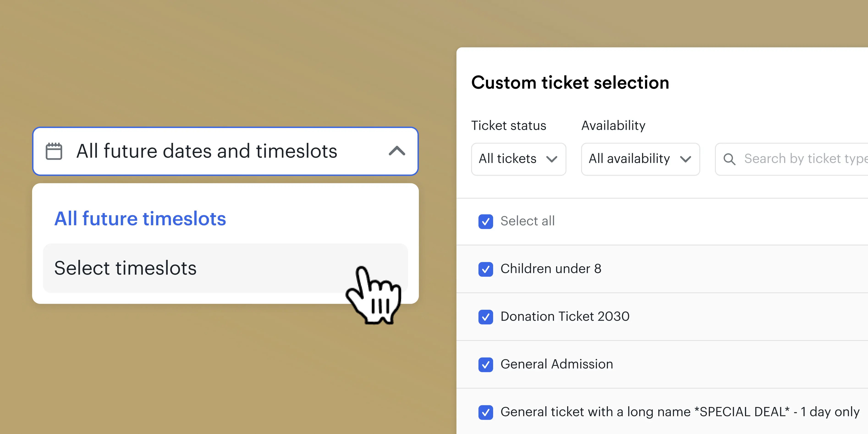The image size is (868, 434).
Task: Click the search magnifier icon
Action: [729, 159]
